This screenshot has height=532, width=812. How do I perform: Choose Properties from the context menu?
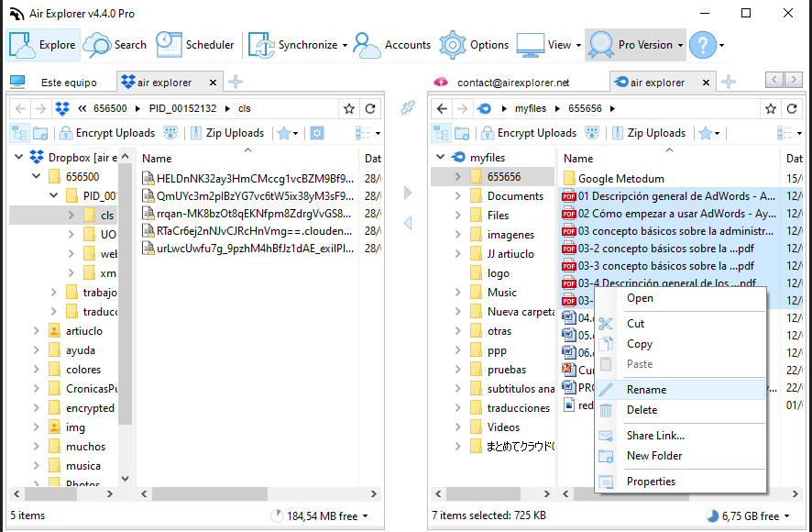pos(680,482)
